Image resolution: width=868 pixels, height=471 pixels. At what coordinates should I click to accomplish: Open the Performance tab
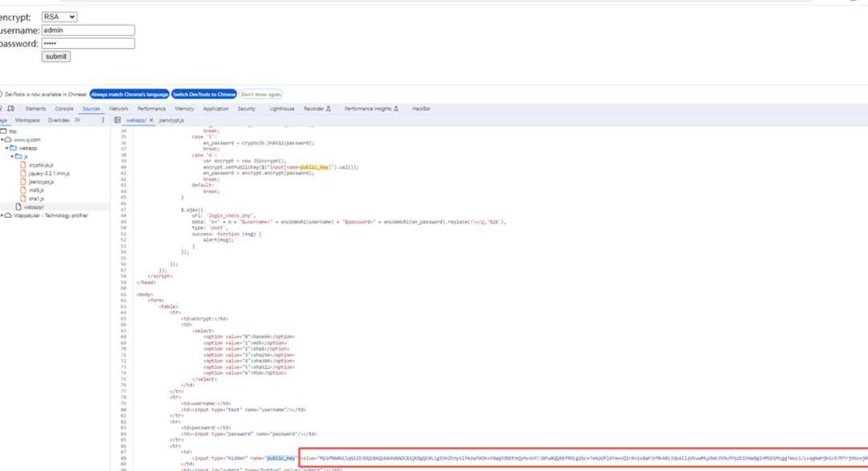(x=151, y=109)
